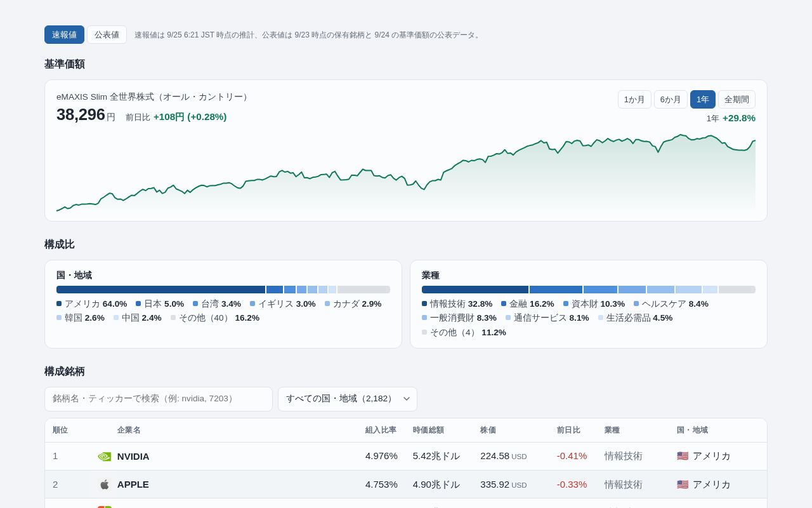
Task: Click the 台湾 3.4% legend entry
Action: 217,304
